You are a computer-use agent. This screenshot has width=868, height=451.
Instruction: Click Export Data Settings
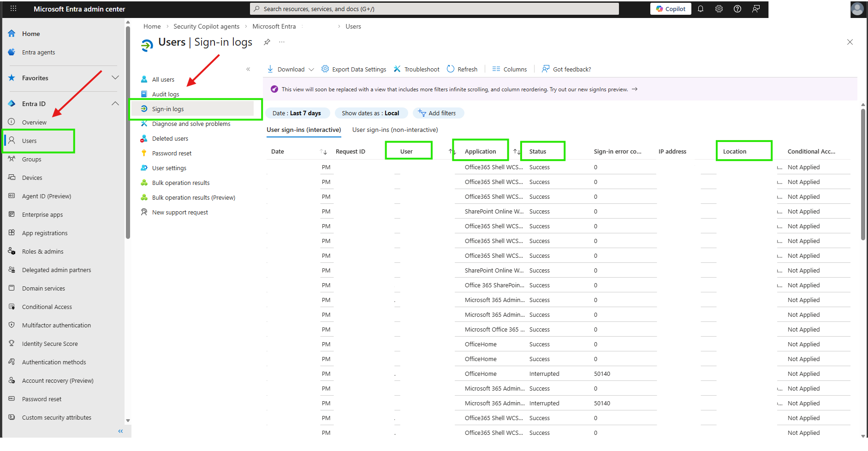[354, 69]
